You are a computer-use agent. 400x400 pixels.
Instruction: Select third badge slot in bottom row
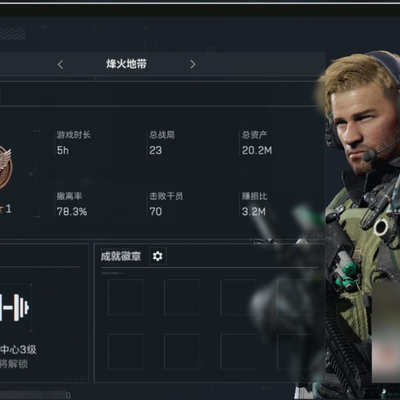[x=238, y=352]
